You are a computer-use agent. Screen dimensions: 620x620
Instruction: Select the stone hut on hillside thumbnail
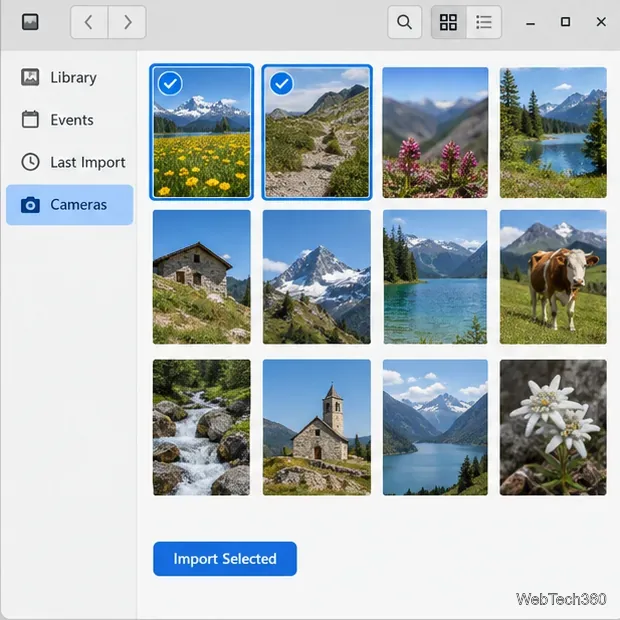point(202,277)
